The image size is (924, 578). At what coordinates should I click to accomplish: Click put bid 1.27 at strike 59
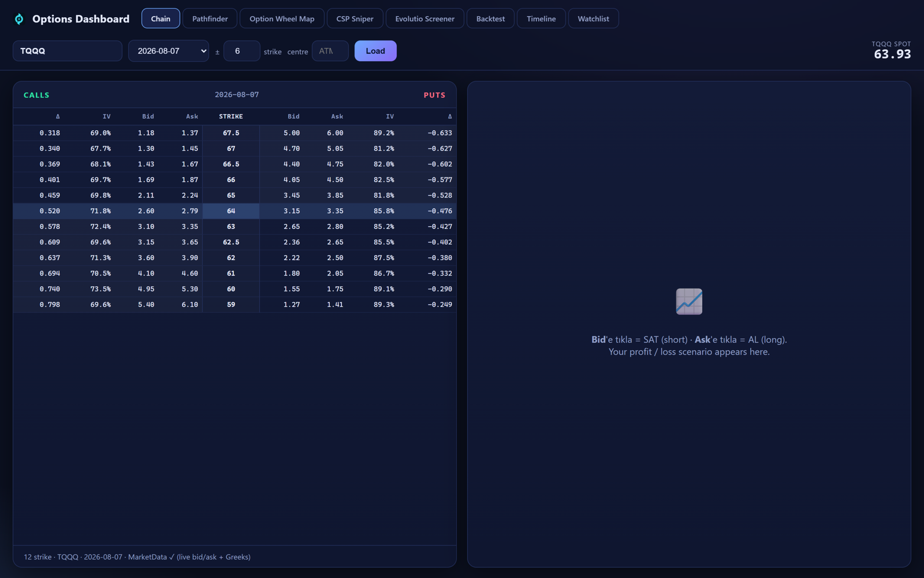pos(292,305)
